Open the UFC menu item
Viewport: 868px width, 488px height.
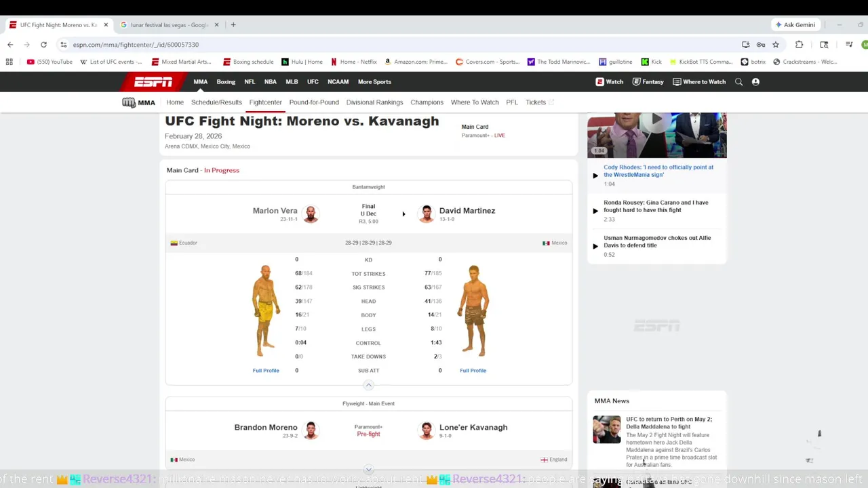[x=313, y=82]
